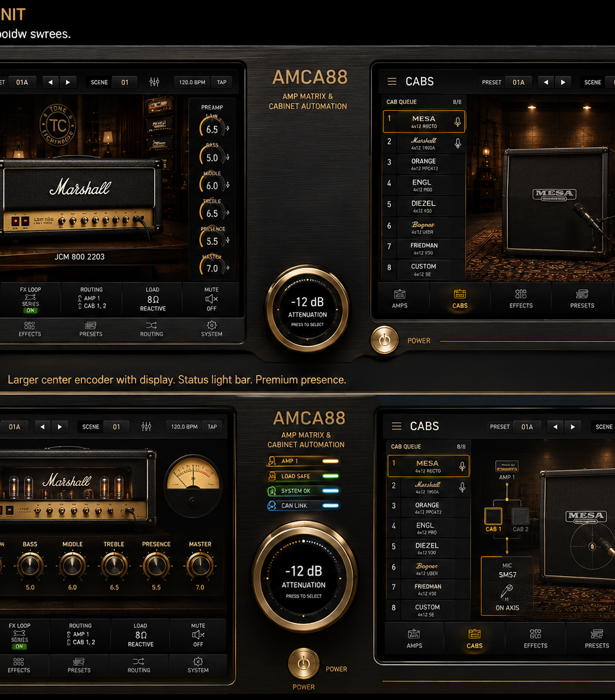615x700 pixels.
Task: Open the AMPS icon tab in lower CABS screen
Action: click(x=414, y=639)
